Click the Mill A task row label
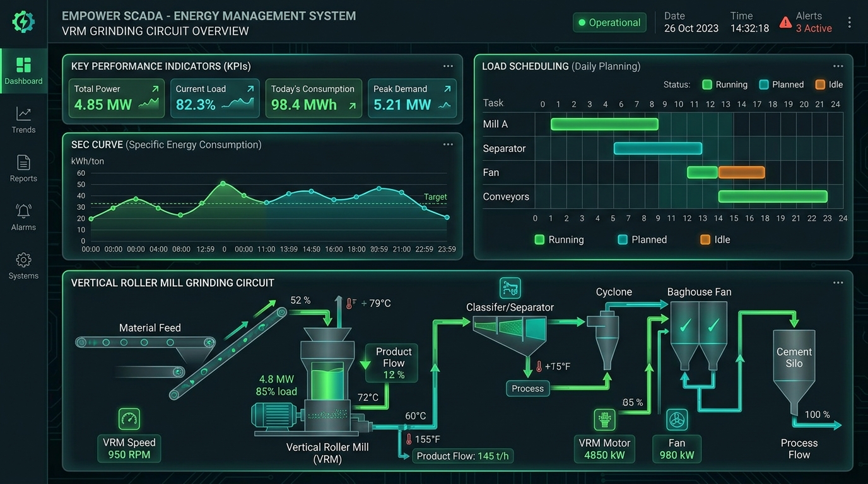 tap(495, 124)
